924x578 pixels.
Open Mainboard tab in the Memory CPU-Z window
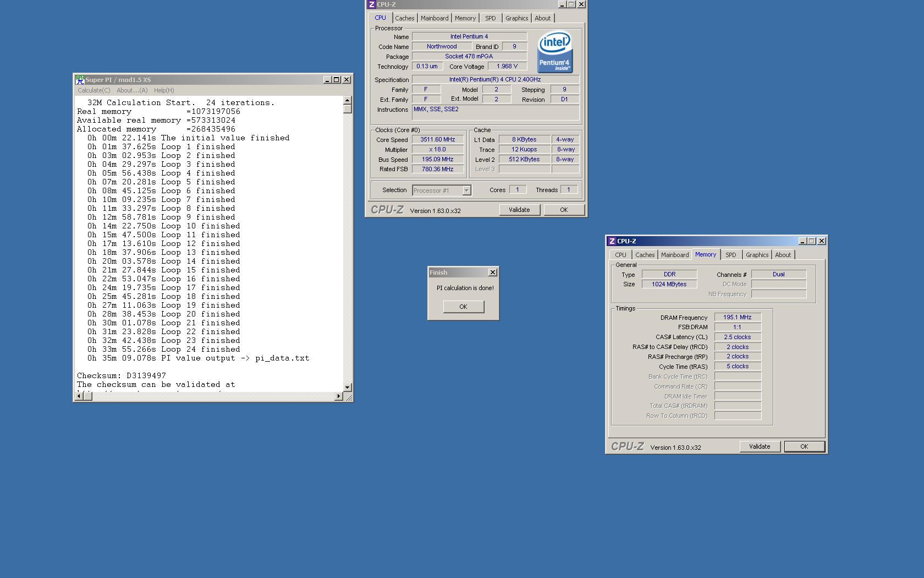[x=675, y=255]
